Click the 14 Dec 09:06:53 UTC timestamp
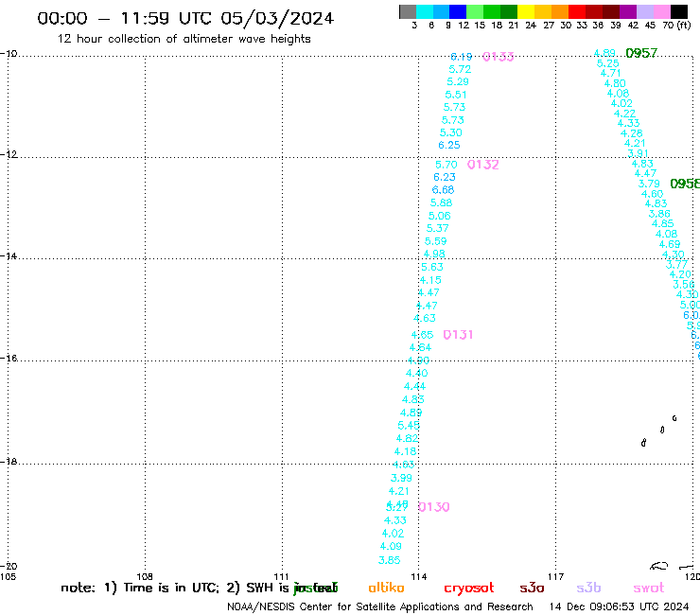 [x=620, y=607]
